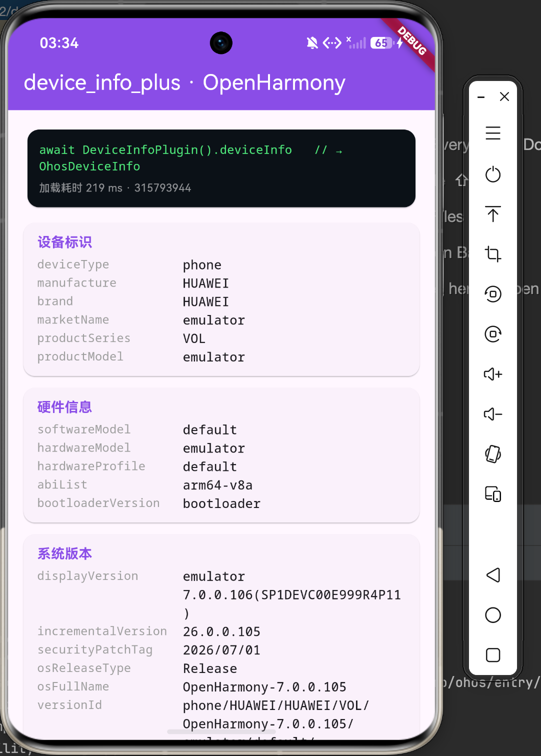
Task: Tap the battery 65 indicator
Action: (x=382, y=43)
